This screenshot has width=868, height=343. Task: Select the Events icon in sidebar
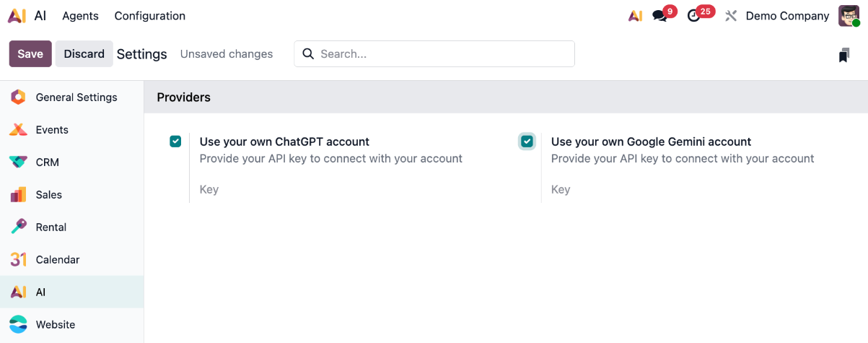[x=18, y=130]
